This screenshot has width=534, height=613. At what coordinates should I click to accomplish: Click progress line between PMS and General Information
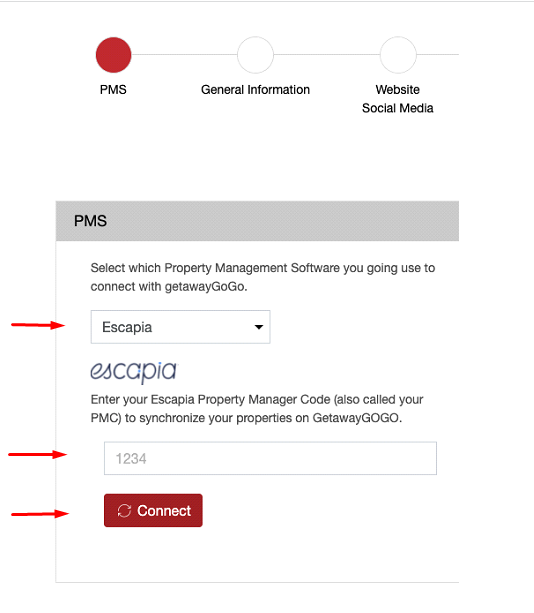(x=184, y=55)
